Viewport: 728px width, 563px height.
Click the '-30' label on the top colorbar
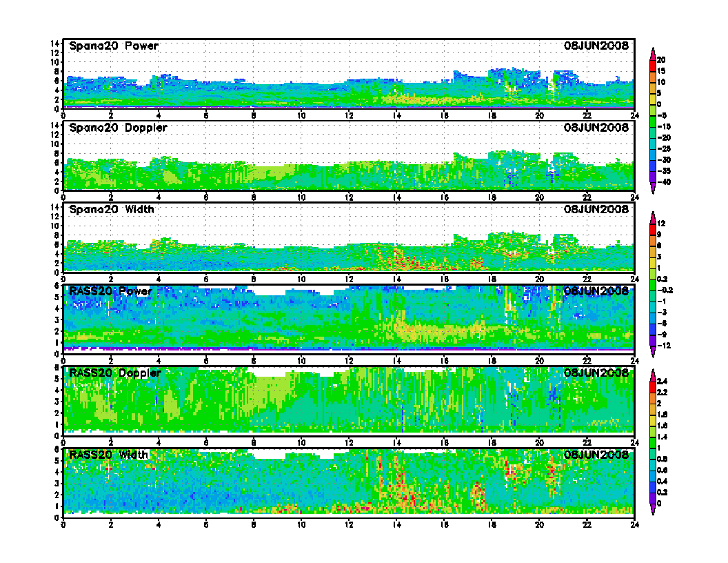coord(664,160)
